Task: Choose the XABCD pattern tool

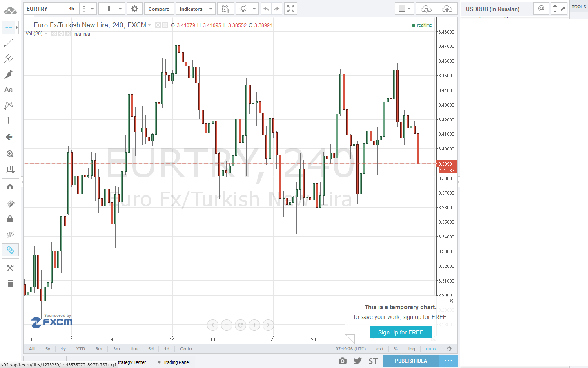Action: coord(9,105)
